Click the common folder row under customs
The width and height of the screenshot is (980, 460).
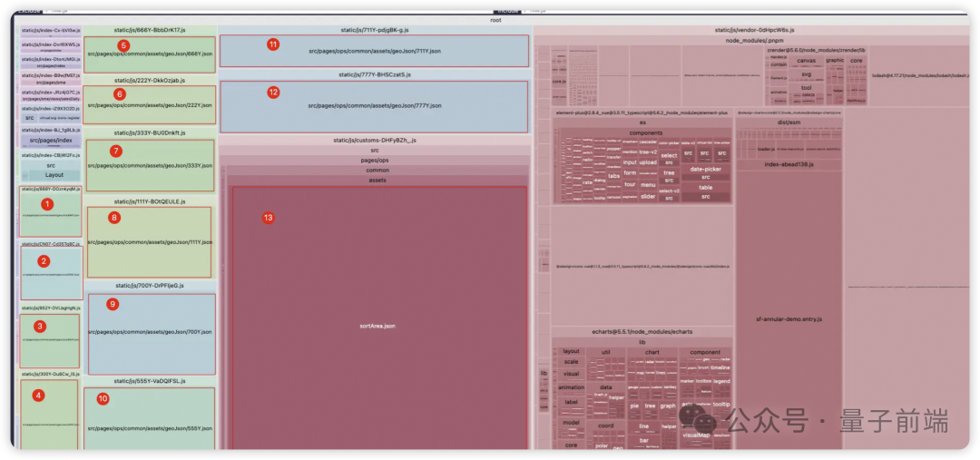tap(377, 170)
